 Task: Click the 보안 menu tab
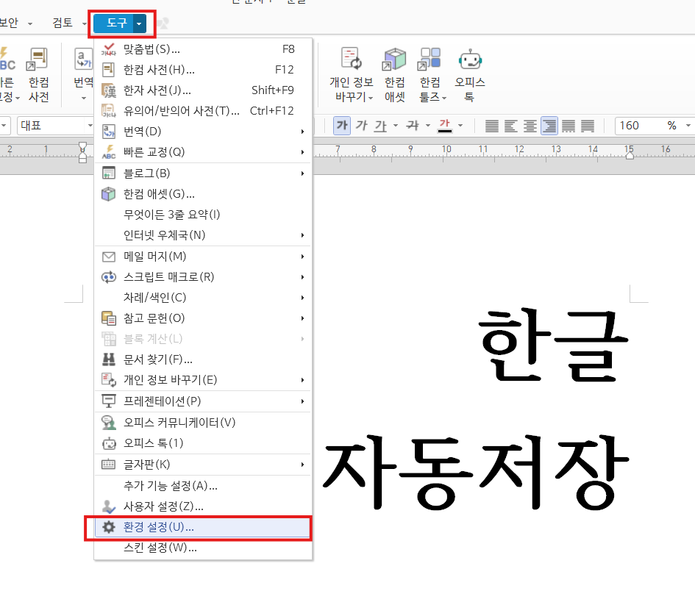[x=9, y=23]
